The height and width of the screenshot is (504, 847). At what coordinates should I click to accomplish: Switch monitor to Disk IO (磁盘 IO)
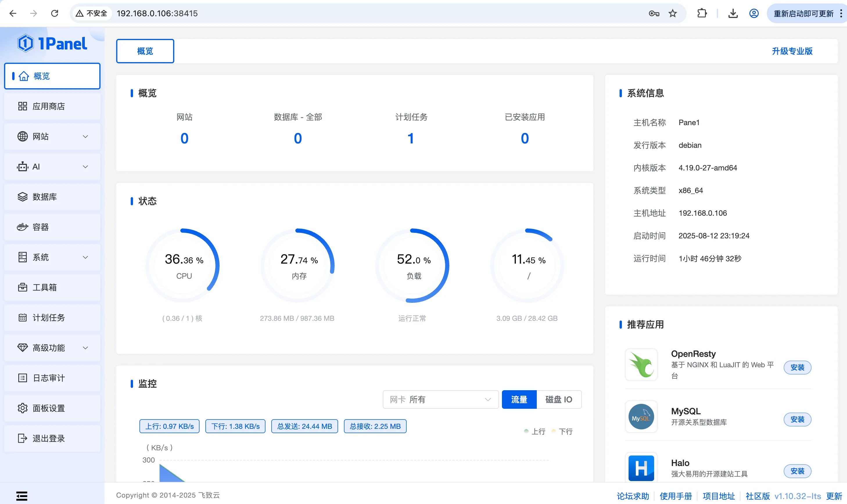coord(559,399)
